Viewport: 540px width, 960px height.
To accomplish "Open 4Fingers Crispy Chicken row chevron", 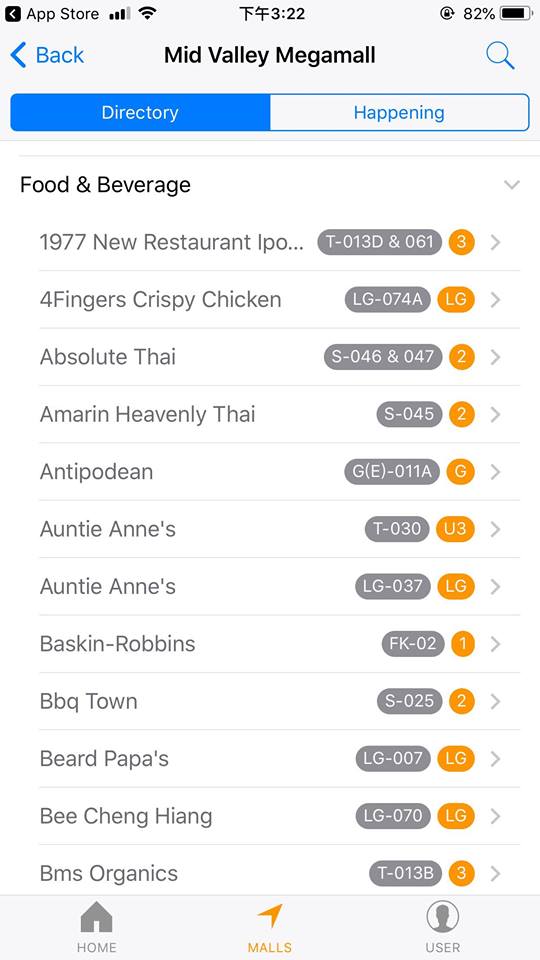I will [496, 300].
